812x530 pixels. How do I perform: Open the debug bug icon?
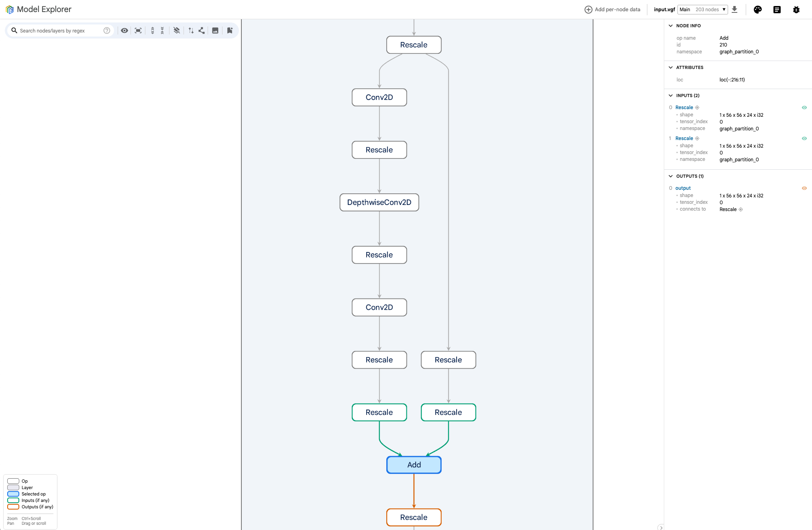[x=796, y=9]
